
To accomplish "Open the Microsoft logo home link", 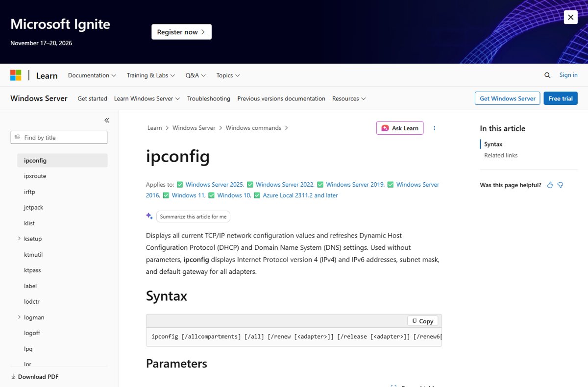I will click(16, 75).
